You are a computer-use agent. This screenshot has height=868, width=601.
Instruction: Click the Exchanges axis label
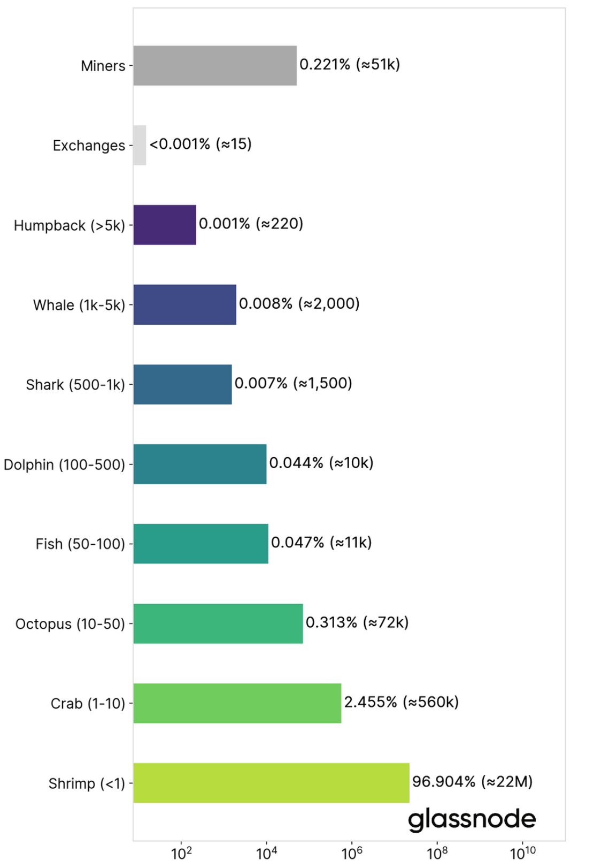coord(89,146)
